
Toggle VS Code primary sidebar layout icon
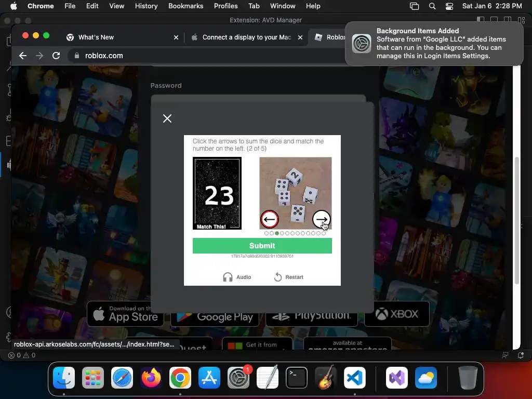click(x=481, y=20)
